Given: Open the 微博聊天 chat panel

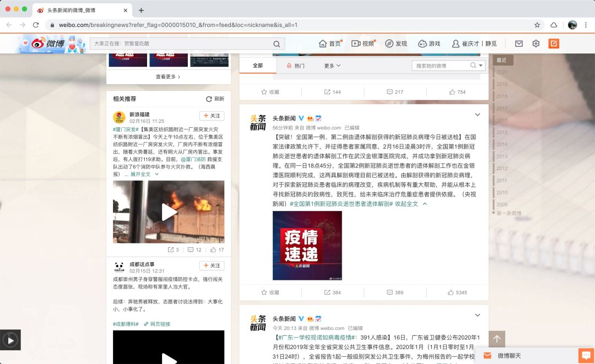Looking at the screenshot, I should [525, 356].
